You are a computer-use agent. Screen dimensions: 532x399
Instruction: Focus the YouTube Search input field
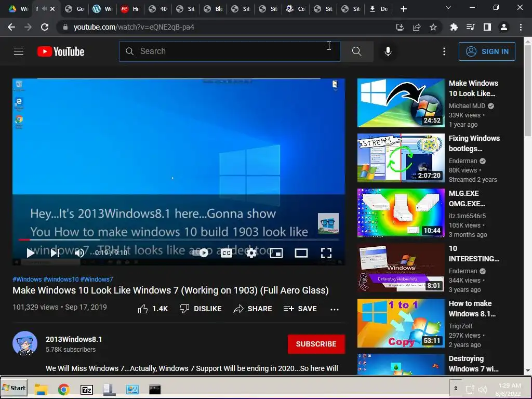coord(229,51)
